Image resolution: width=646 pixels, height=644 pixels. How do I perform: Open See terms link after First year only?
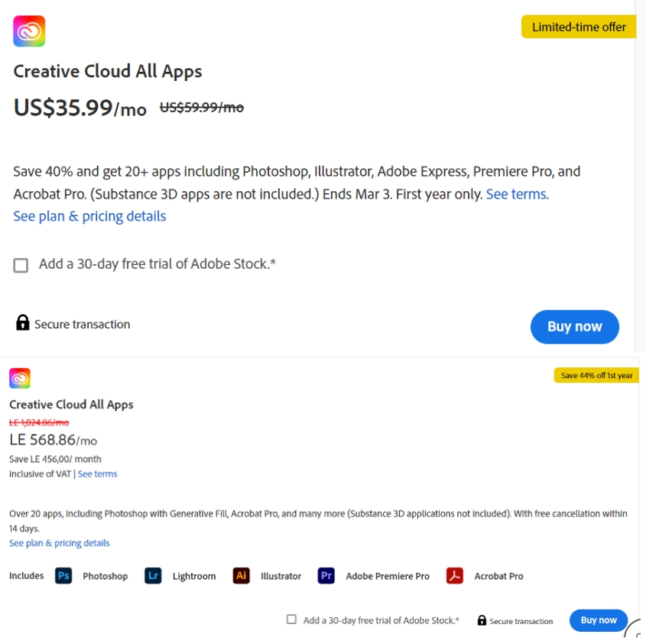click(x=517, y=194)
